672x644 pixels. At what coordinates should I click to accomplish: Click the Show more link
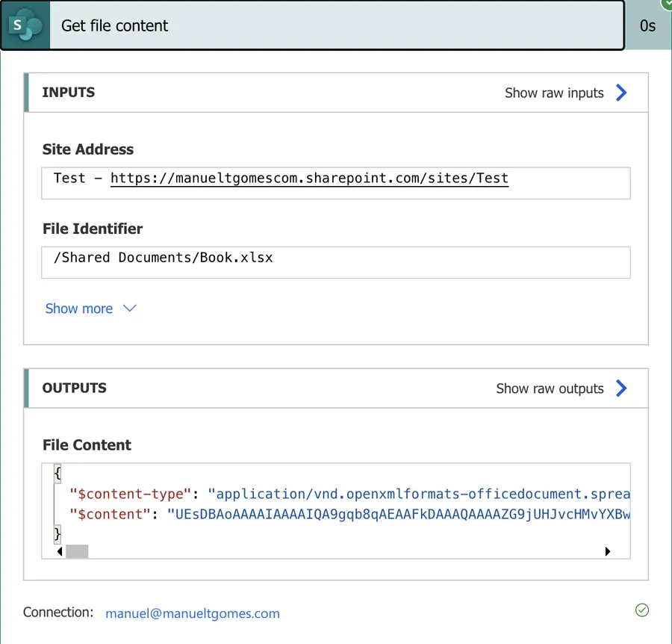coord(79,309)
